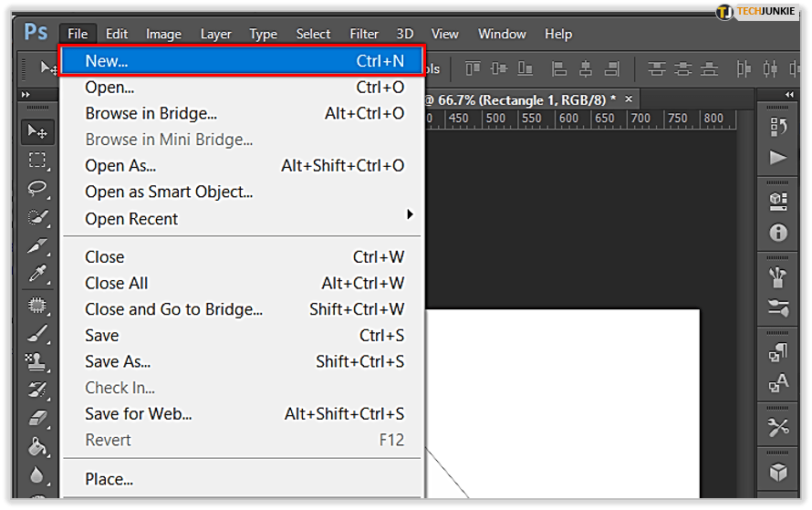Select the Quick Selection tool
The height and width of the screenshot is (510, 812).
coord(37,217)
